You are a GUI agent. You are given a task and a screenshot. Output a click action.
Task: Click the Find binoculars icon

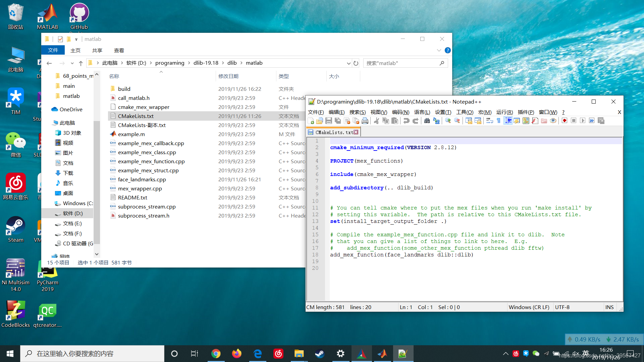tap(427, 121)
